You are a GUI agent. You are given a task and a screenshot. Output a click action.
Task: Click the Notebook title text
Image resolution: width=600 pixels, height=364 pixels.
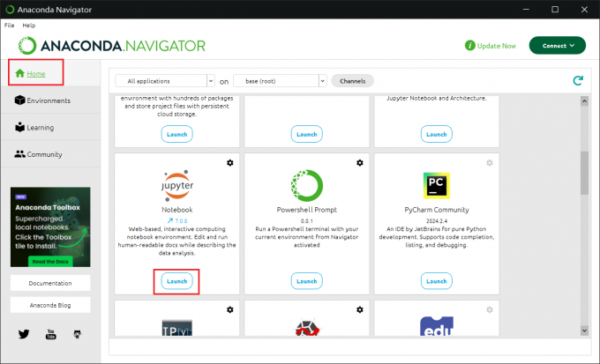click(177, 210)
